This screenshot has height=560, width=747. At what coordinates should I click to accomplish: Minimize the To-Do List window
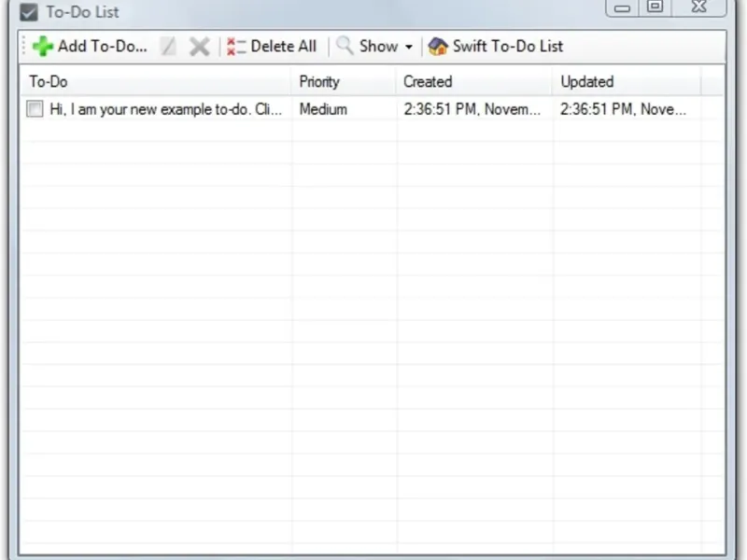coord(622,7)
